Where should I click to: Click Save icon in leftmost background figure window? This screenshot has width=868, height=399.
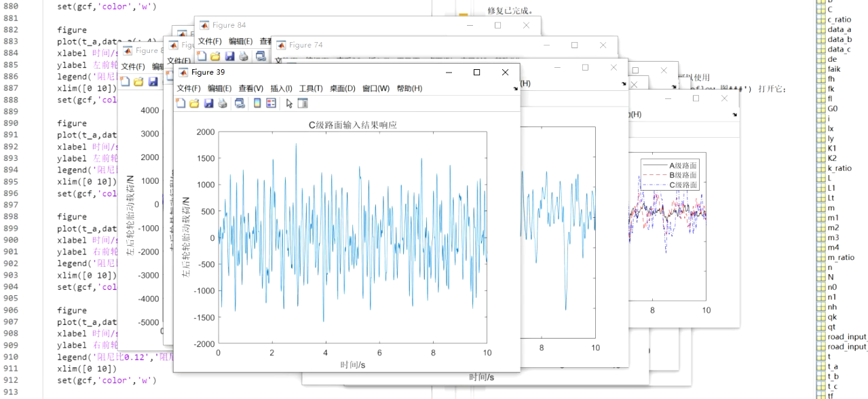coord(153,81)
